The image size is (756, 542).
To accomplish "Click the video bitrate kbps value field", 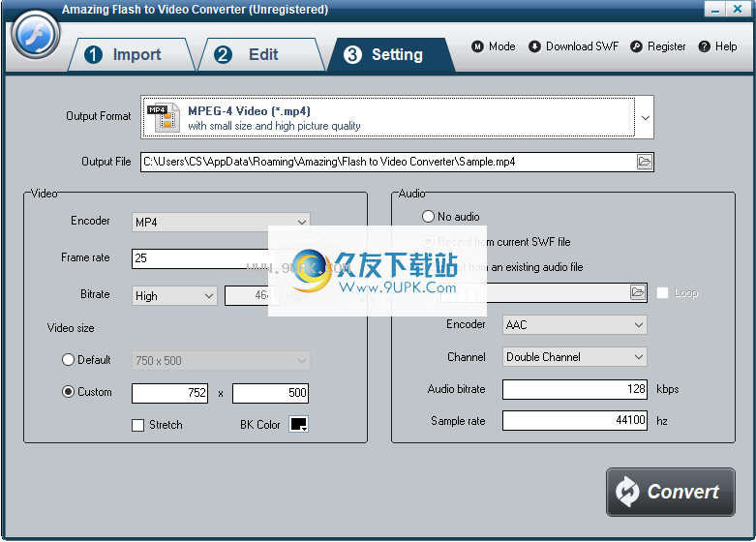I will pyautogui.click(x=252, y=296).
